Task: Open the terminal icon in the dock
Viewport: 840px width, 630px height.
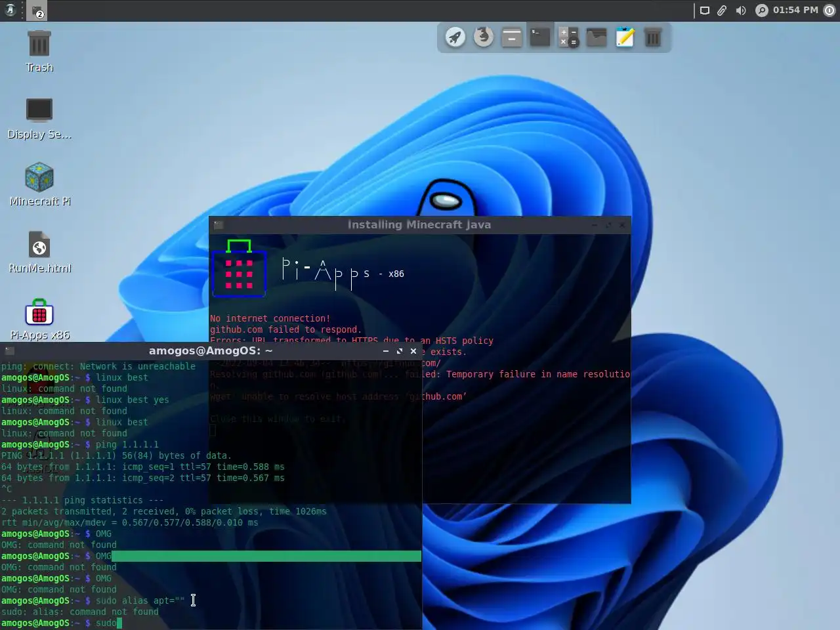Action: click(539, 37)
